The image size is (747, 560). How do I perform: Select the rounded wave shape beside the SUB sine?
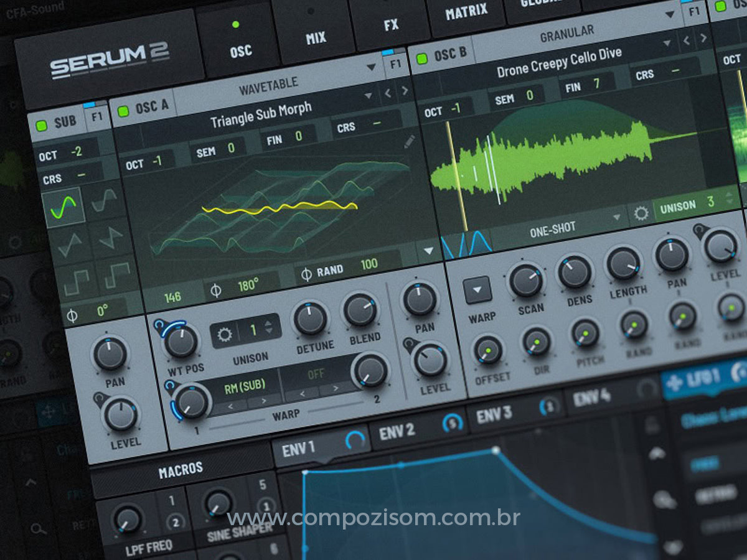pos(104,200)
